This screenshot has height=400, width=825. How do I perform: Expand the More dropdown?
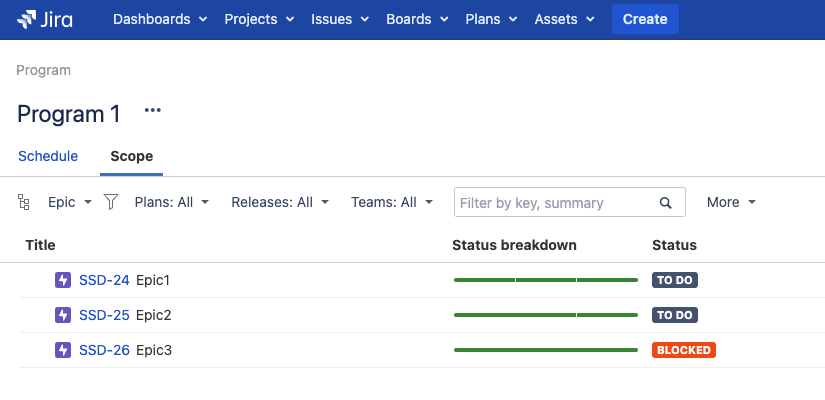(730, 202)
